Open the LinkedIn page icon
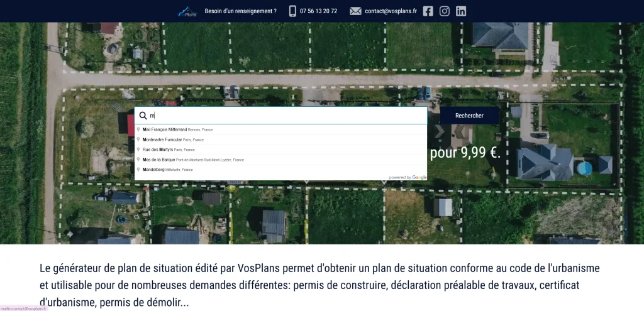Screen dimensions: 644x311 point(461,11)
